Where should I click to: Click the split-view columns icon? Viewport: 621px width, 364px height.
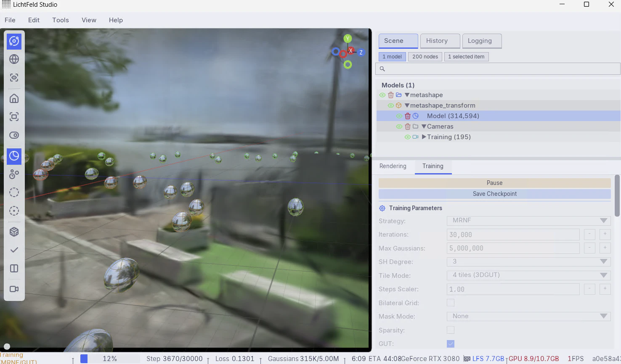coord(14,269)
